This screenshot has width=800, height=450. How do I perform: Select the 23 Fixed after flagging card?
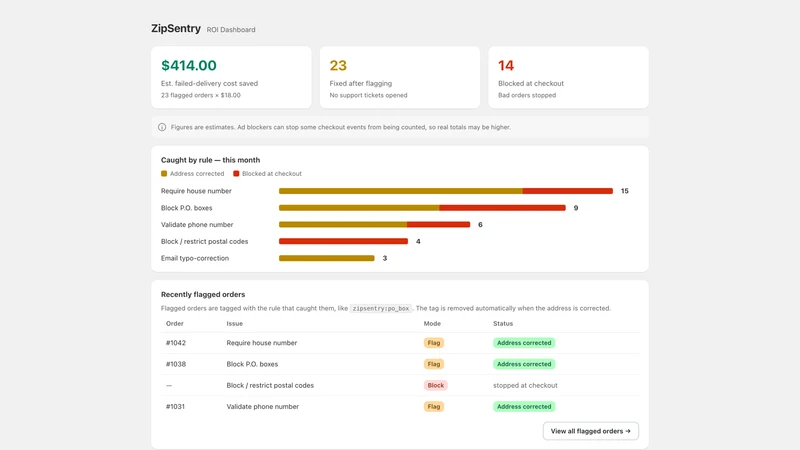point(400,77)
